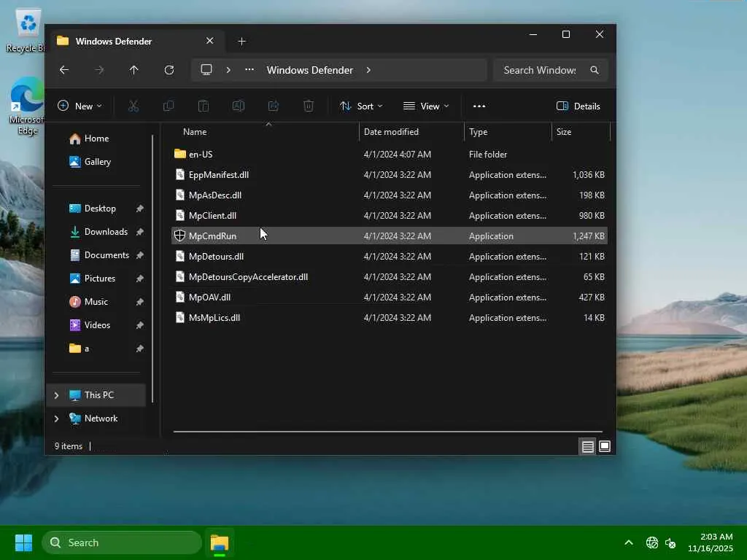Open the See more options ellipsis
Screen dimensions: 747x560
pos(479,106)
